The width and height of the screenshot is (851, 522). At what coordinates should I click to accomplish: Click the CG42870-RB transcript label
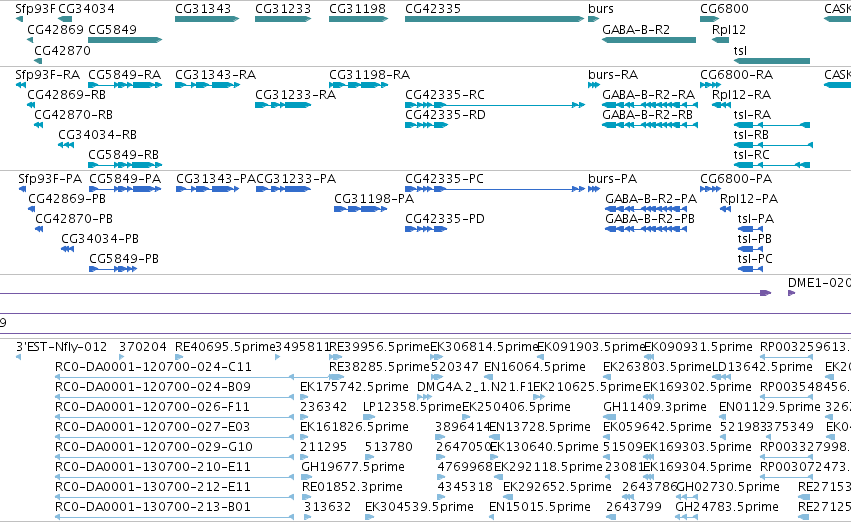73,114
